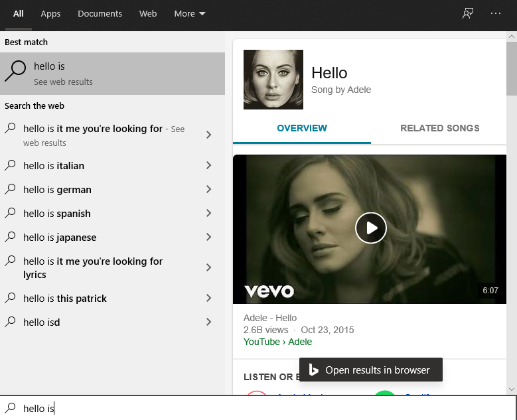Open the YouTube › Adele link

(x=277, y=342)
